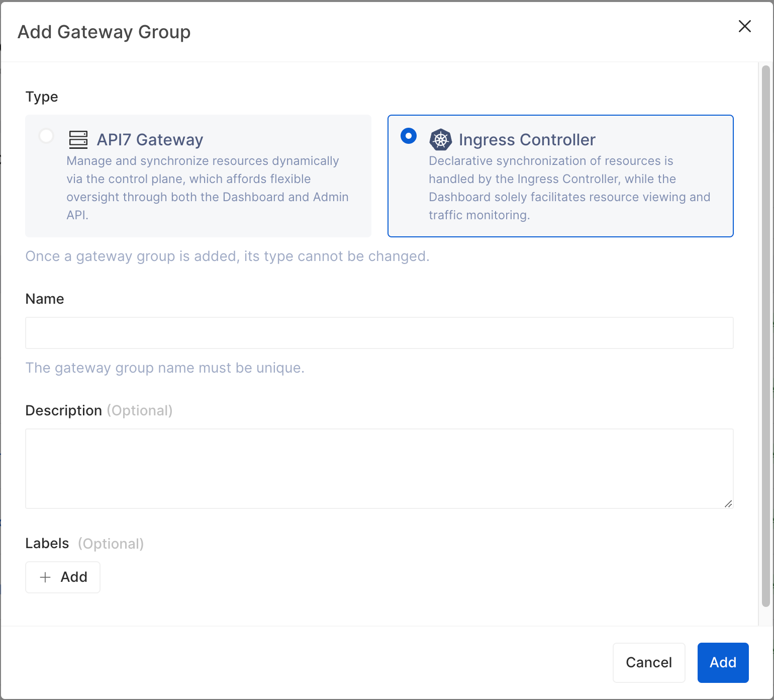Viewport: 774px width, 700px height.
Task: Click the Ingress Controller Kubernetes icon
Action: pos(441,139)
